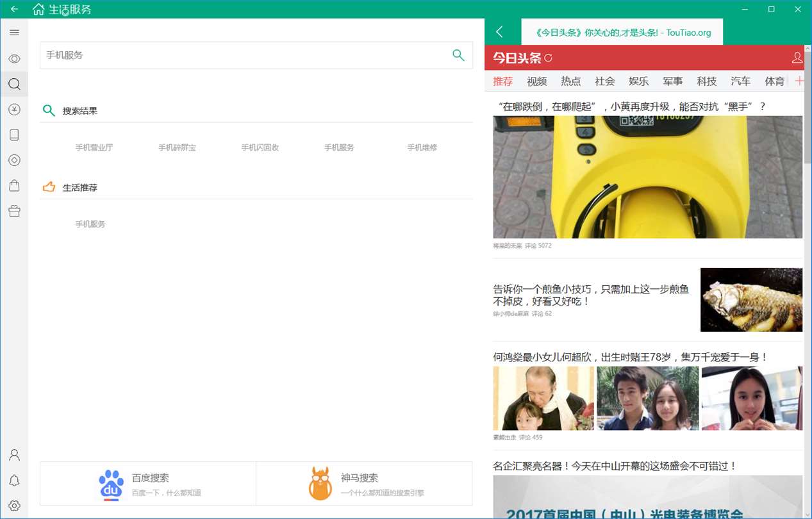Open 手机服务 under 生活推荐

90,224
